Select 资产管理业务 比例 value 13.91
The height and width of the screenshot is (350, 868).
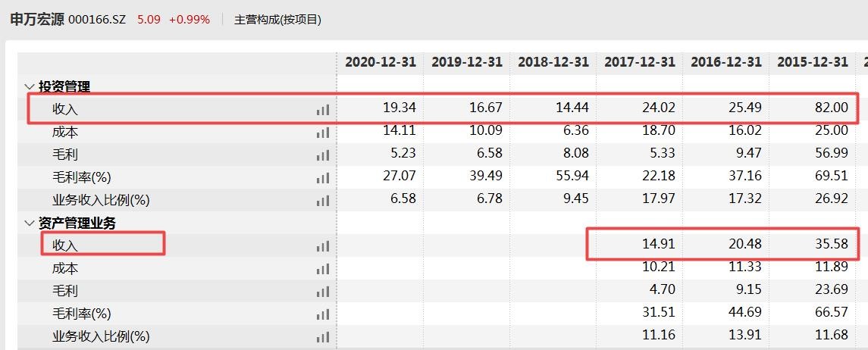point(745,335)
